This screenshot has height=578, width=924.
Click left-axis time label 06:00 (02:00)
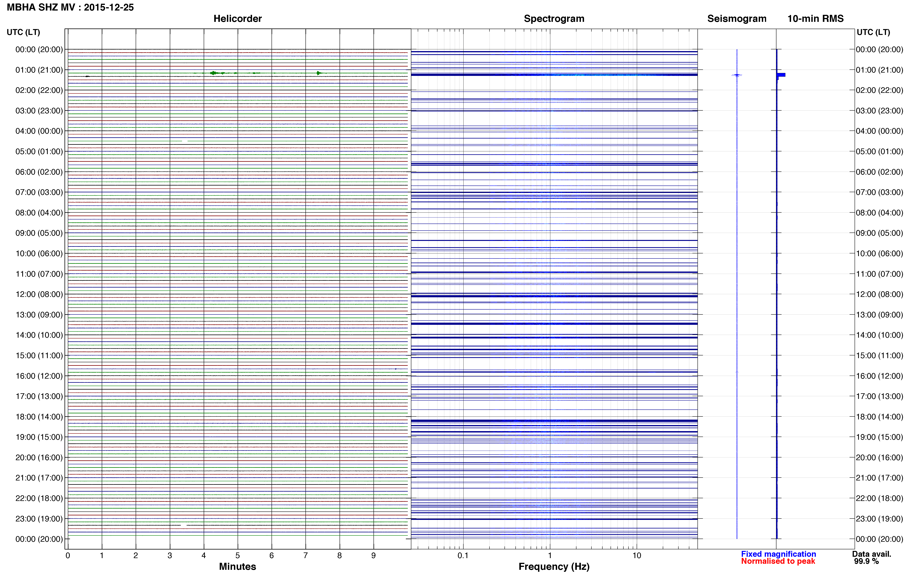pyautogui.click(x=39, y=172)
